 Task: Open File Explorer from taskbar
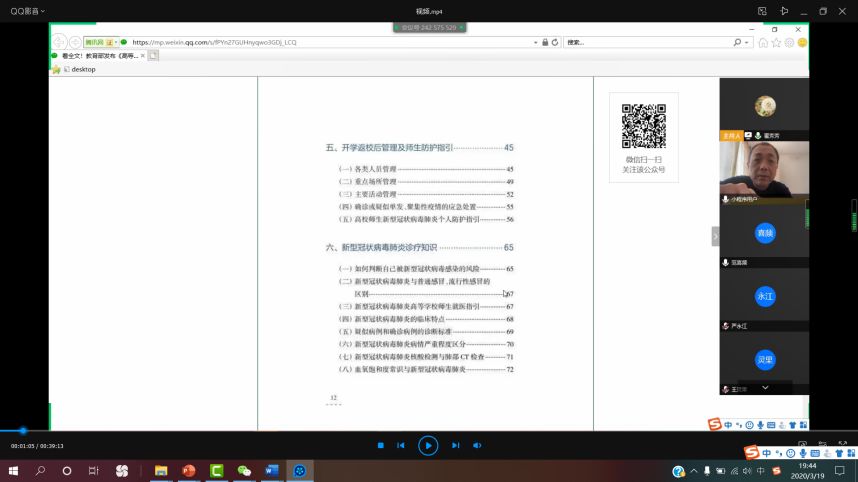point(161,471)
